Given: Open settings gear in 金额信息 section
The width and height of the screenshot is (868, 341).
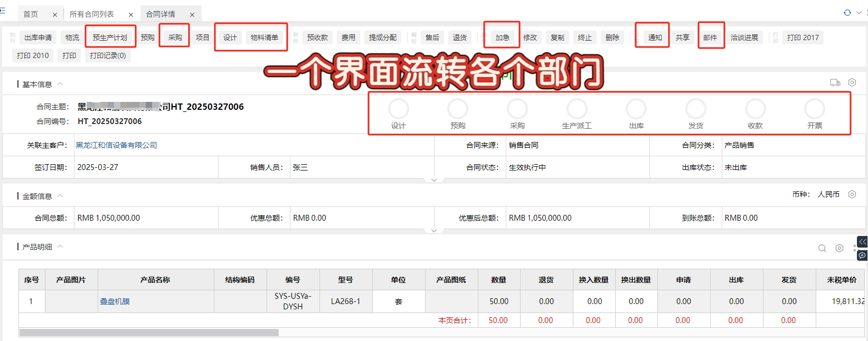Looking at the screenshot, I should coord(852,194).
